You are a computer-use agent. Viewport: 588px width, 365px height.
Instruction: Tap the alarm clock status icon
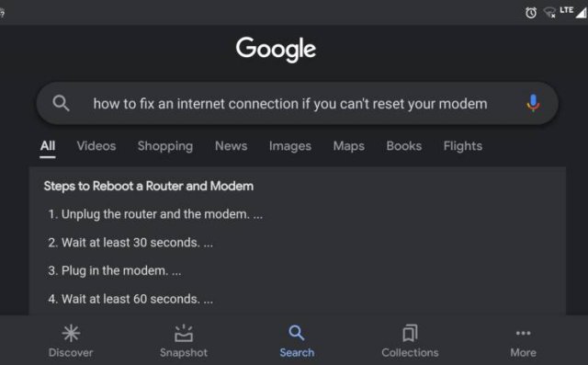tap(531, 13)
